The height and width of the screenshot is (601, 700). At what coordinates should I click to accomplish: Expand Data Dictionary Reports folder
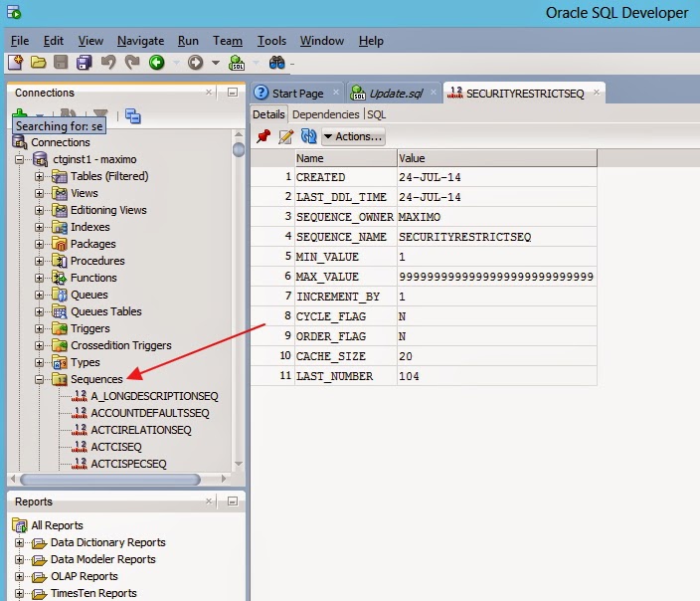pos(19,543)
